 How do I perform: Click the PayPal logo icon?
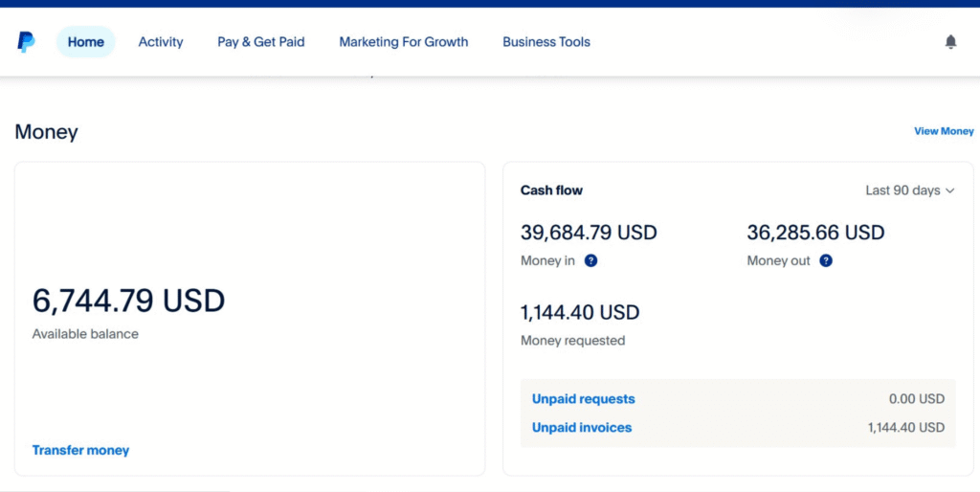(26, 42)
